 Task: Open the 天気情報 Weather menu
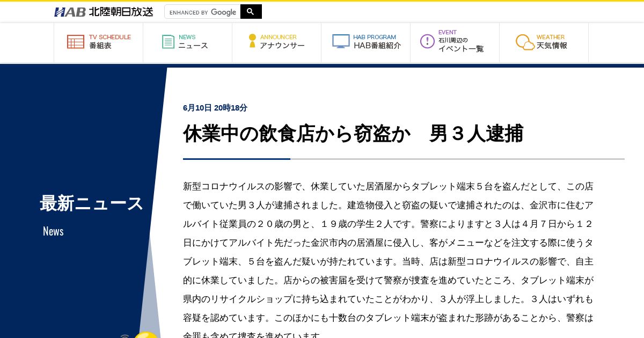point(544,42)
